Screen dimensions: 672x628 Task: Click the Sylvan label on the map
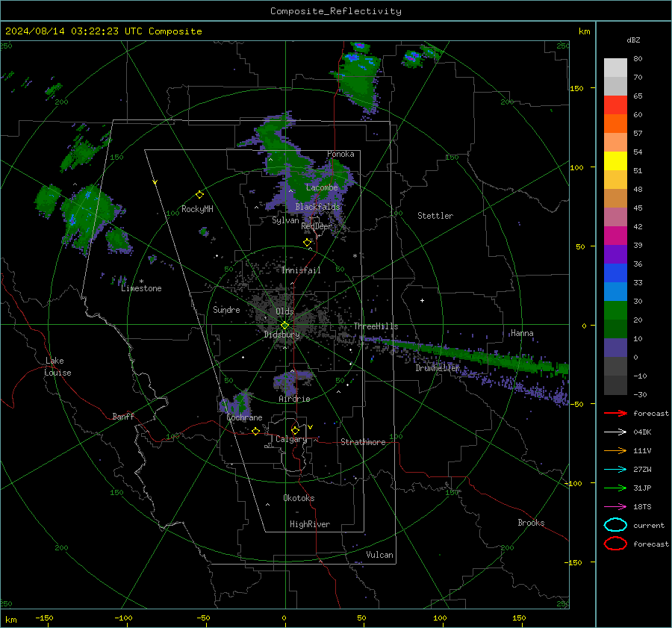285,220
